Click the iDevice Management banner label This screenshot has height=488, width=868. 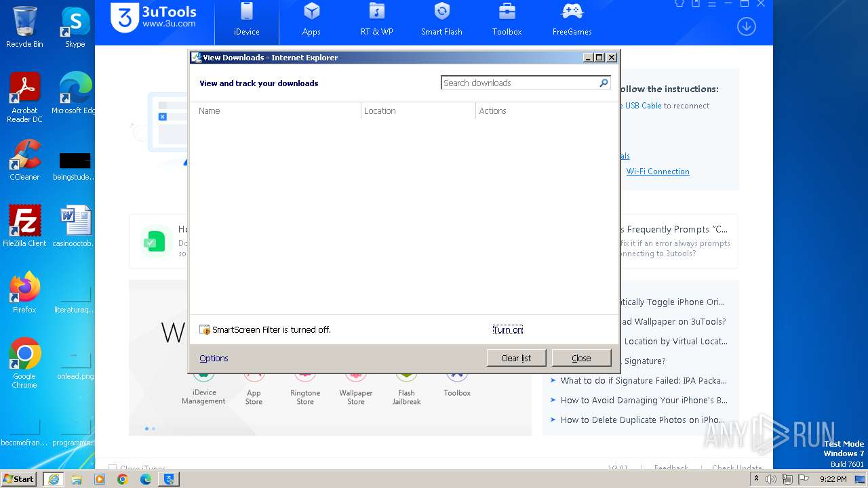pyautogui.click(x=203, y=396)
